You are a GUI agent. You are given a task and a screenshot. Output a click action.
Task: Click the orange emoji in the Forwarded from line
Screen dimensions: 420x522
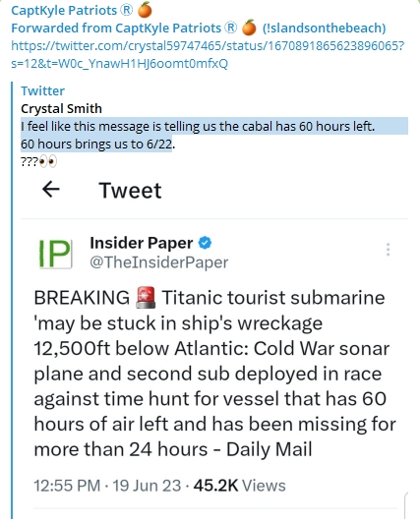(249, 28)
